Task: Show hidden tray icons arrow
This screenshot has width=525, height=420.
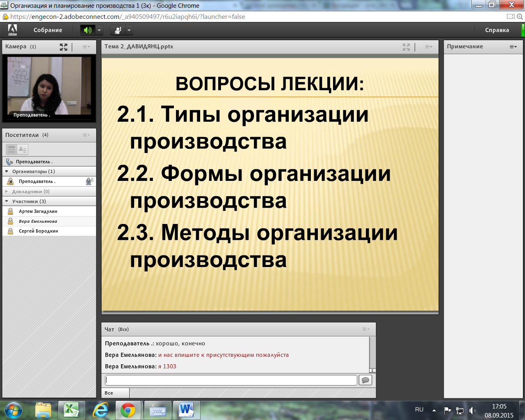Action: (434, 410)
